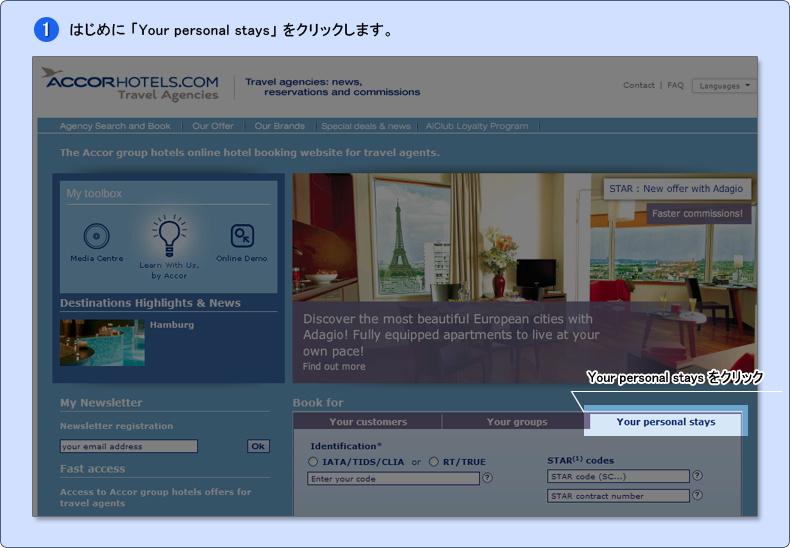Viewport: 790px width, 548px height.
Task: Open the Hamburg destination link
Action: point(172,325)
